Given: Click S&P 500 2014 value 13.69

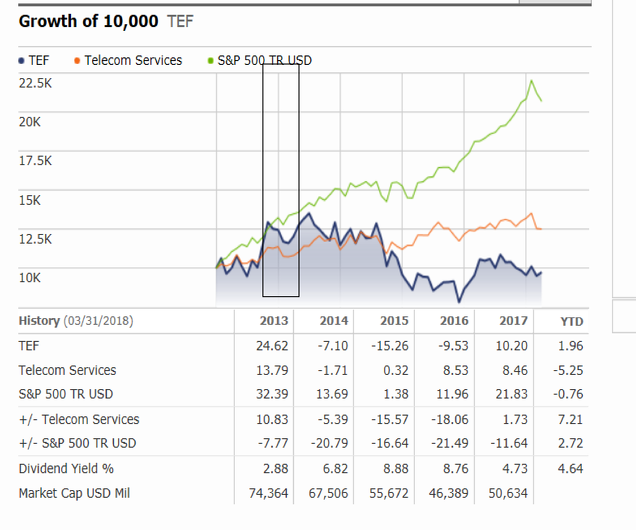Looking at the screenshot, I should (x=332, y=394).
